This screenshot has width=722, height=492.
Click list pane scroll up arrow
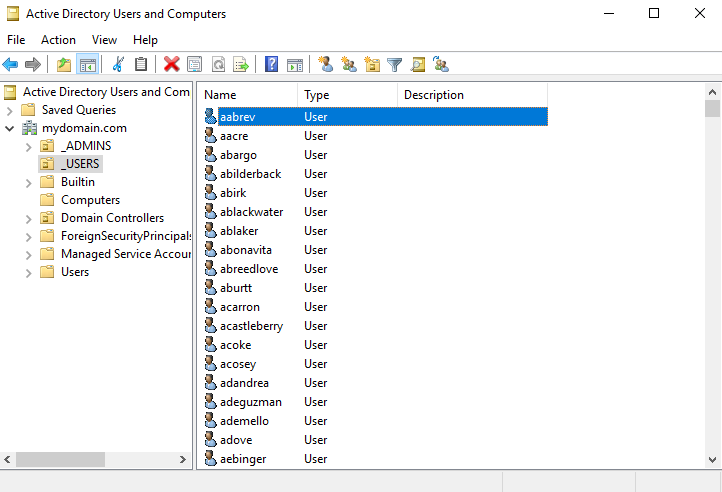[x=712, y=92]
